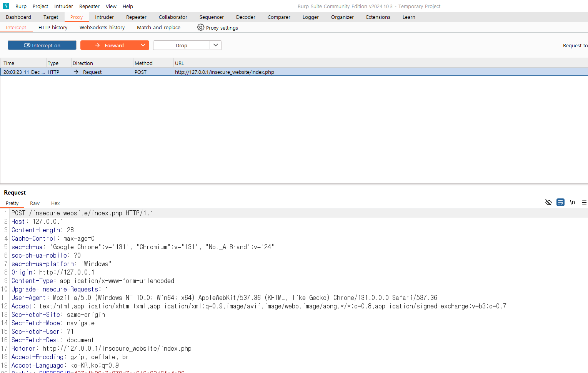
Task: Switch to the Extensions tab
Action: [378, 17]
